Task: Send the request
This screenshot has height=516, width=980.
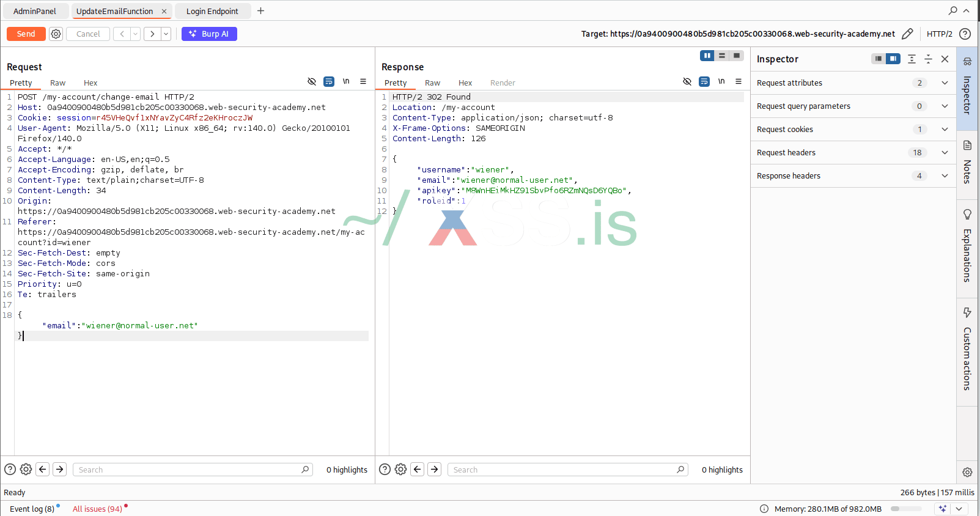Action: click(x=26, y=34)
